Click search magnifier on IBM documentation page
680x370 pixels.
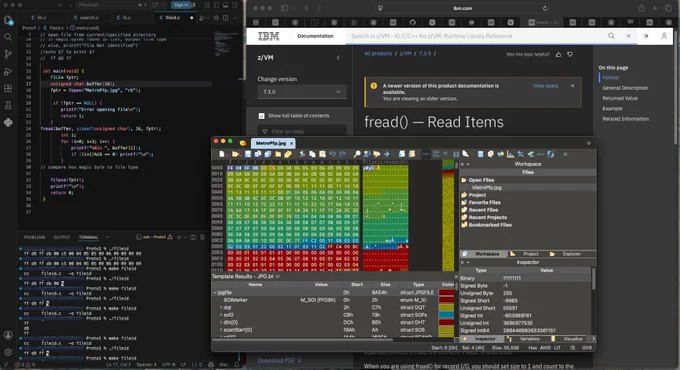611,36
